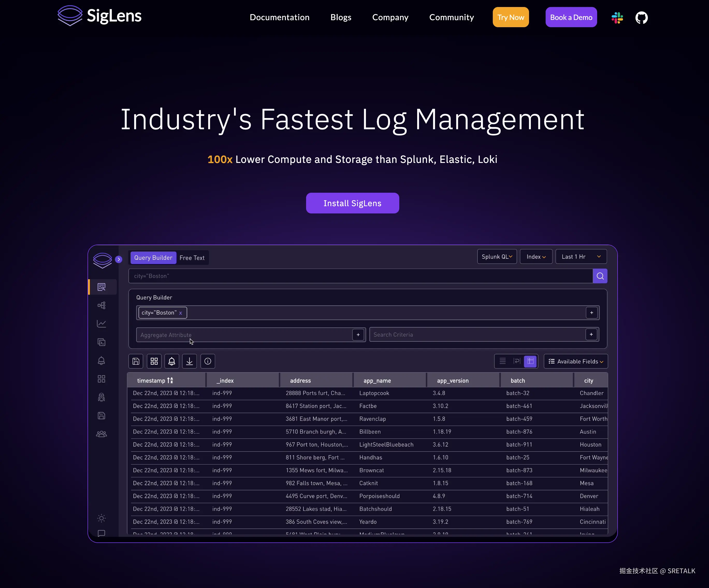Open the info icon in the query toolbar
709x588 pixels.
[x=208, y=361]
